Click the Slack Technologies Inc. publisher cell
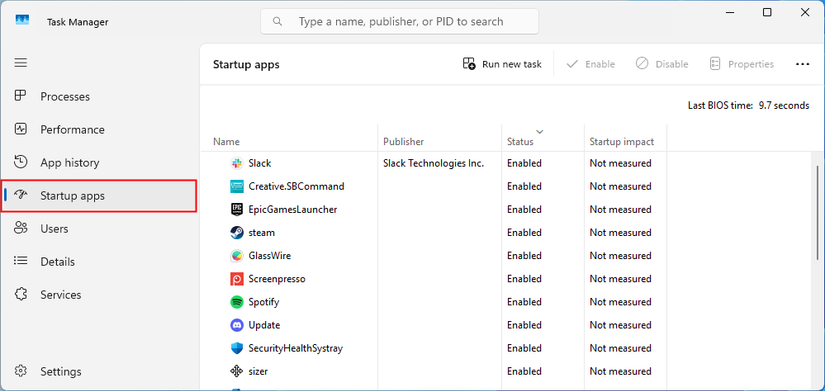Viewport: 825px width, 391px height. coord(434,163)
